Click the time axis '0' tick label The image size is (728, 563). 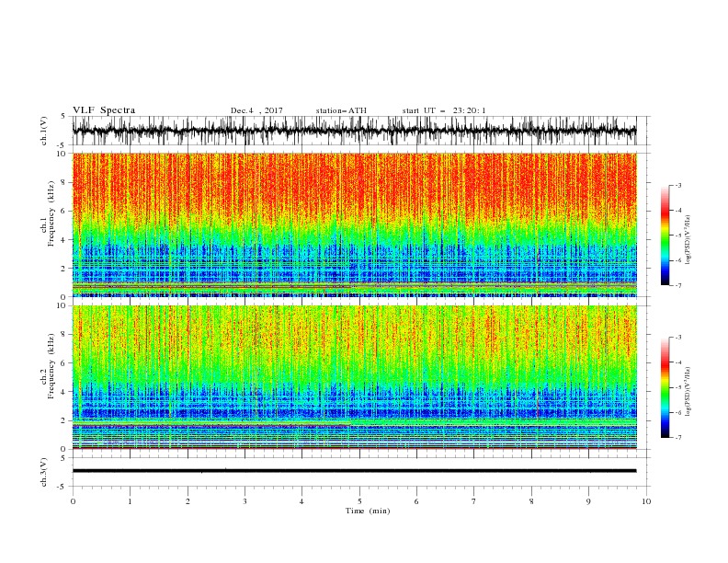[73, 501]
